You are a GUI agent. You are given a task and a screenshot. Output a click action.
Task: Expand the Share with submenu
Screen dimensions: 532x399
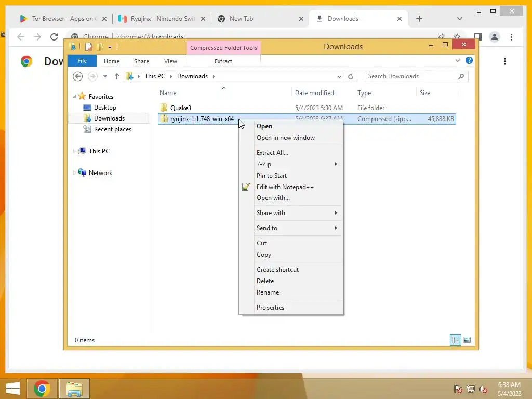point(292,213)
